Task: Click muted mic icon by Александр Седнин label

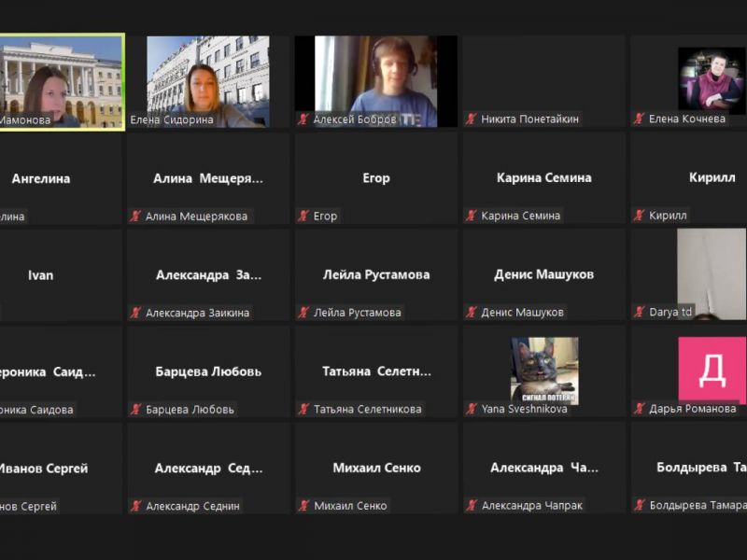Action: click(x=135, y=506)
